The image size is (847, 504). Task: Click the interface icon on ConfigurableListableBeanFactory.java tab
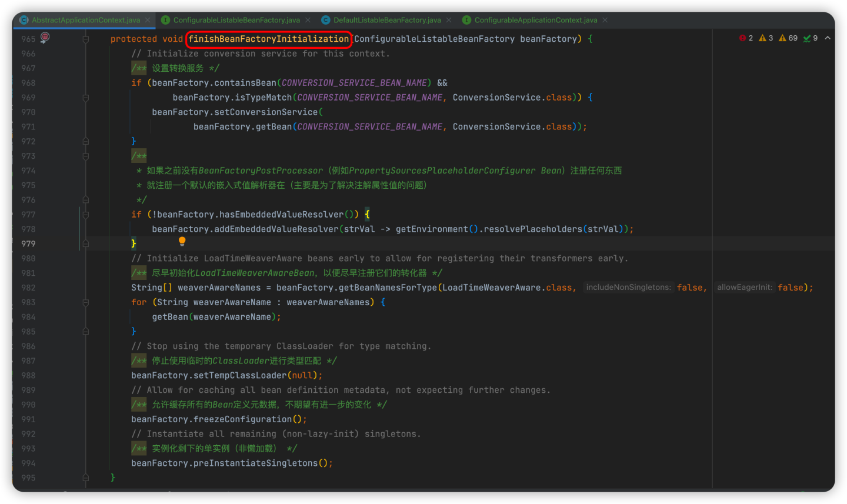(x=165, y=20)
